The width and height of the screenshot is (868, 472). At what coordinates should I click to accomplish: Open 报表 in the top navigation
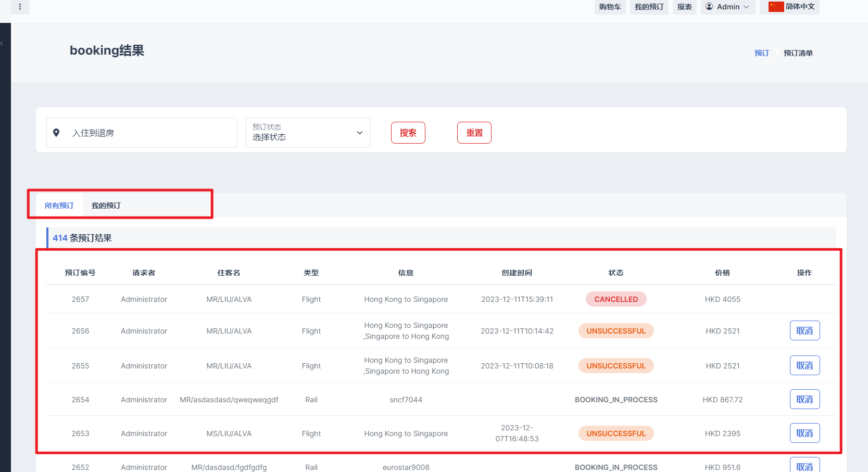click(x=684, y=7)
